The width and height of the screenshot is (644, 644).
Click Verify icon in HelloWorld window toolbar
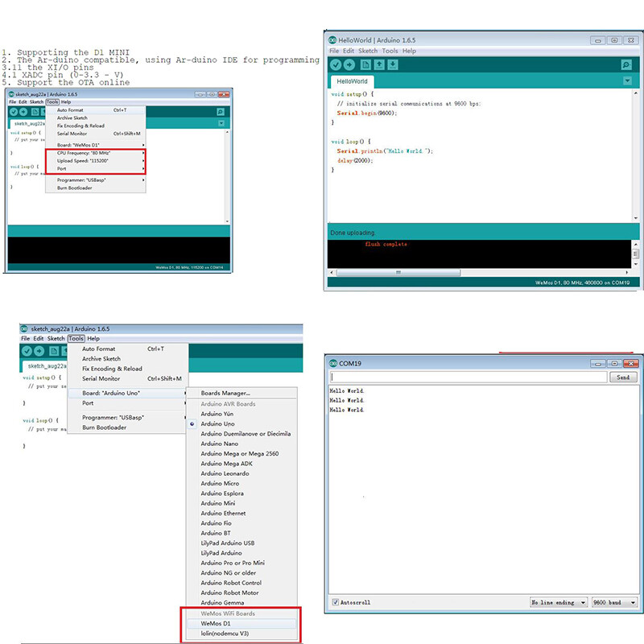336,65
